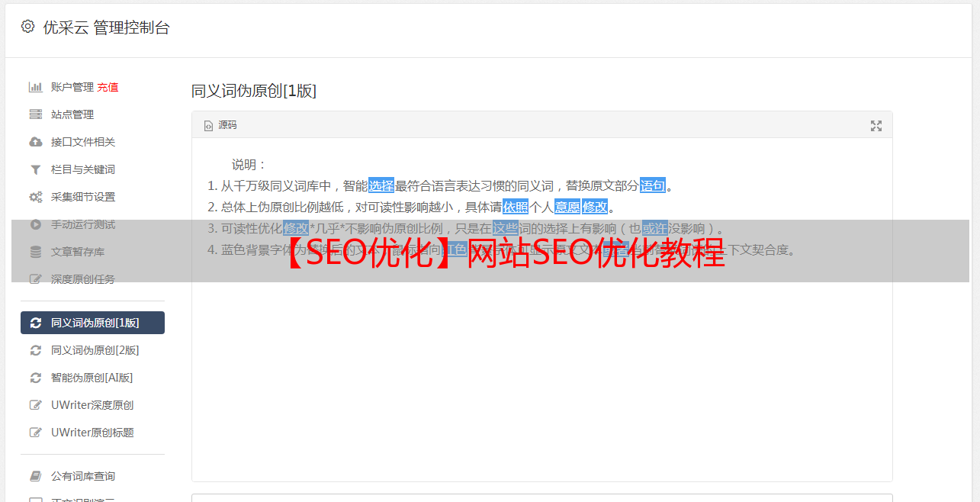Go to UWriter原创标题 page
This screenshot has height=502, width=980.
click(92, 433)
